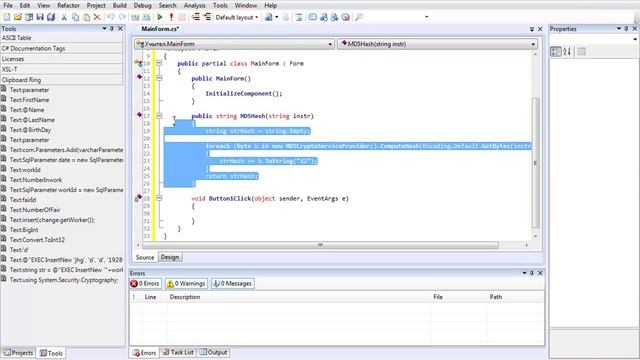
Task: Collapse the MD5Hash method fold at line 17
Action: click(159, 116)
